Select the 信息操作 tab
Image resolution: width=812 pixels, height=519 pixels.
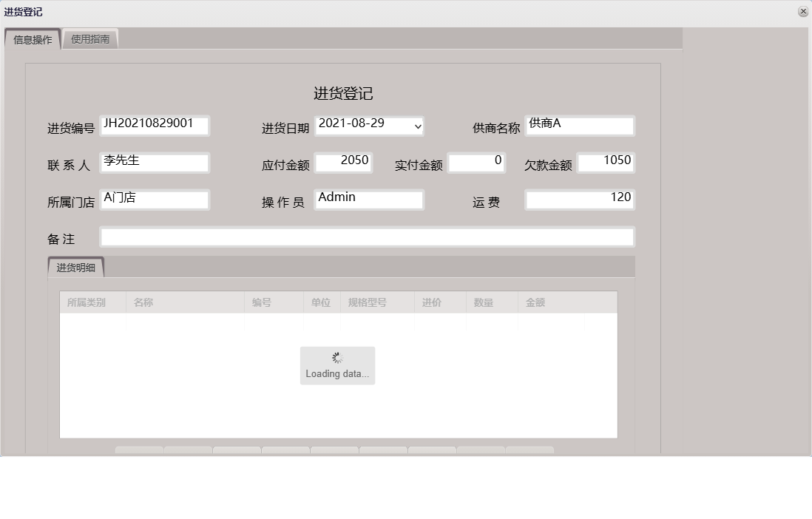coord(32,38)
